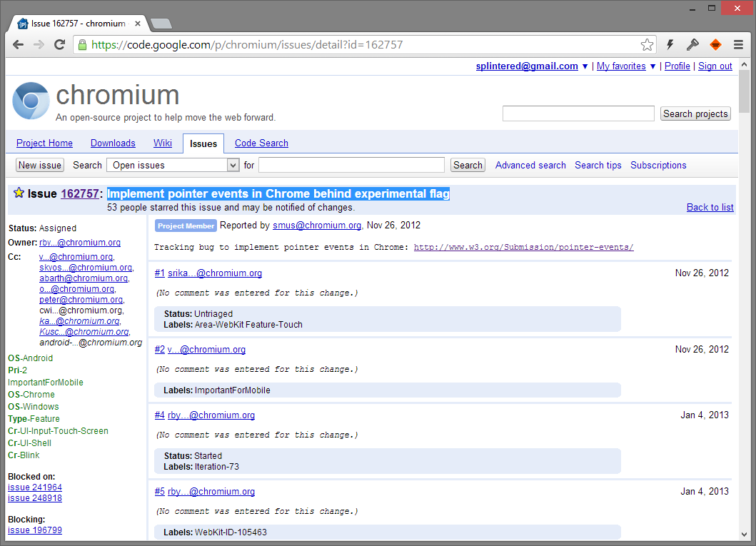Open blocked-on issue 241964 link
This screenshot has width=756, height=546.
[x=35, y=487]
